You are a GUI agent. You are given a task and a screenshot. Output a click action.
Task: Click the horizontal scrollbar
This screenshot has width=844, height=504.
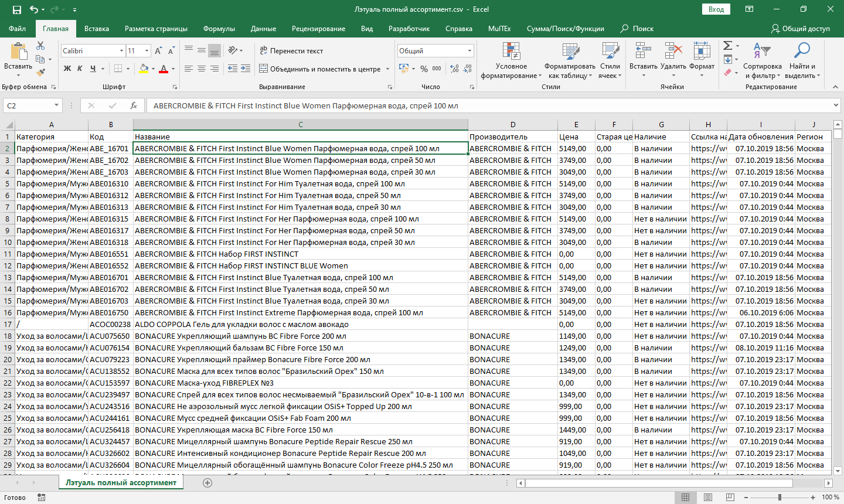[659, 483]
